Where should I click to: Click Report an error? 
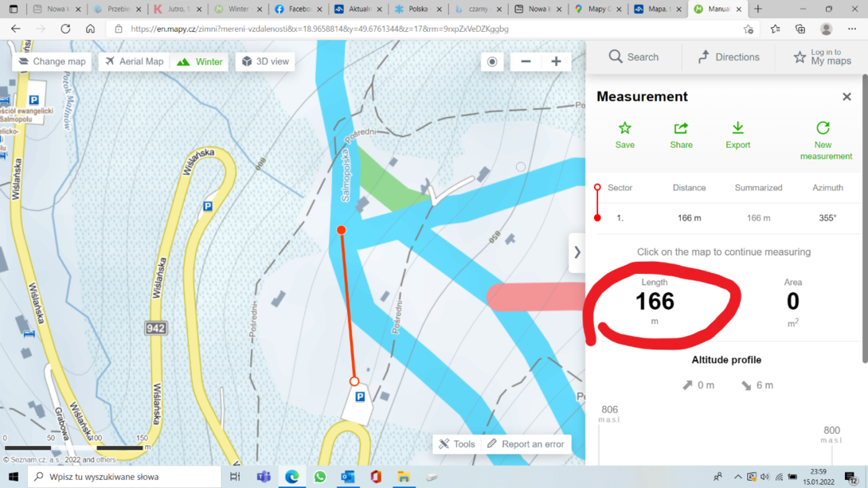pos(526,444)
